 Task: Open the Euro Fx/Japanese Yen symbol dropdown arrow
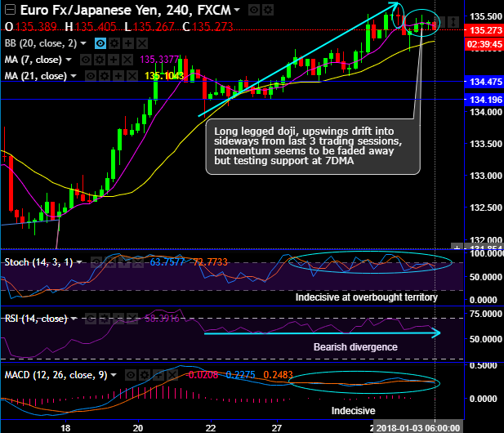click(x=237, y=10)
